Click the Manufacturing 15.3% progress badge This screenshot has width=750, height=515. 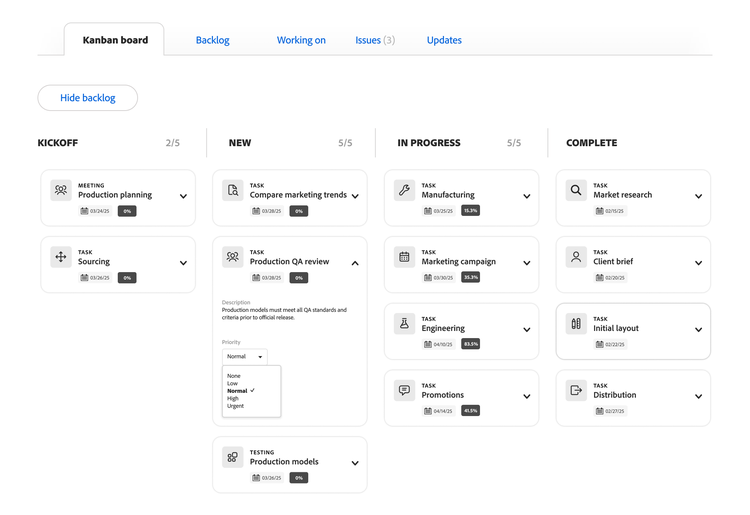pyautogui.click(x=470, y=210)
